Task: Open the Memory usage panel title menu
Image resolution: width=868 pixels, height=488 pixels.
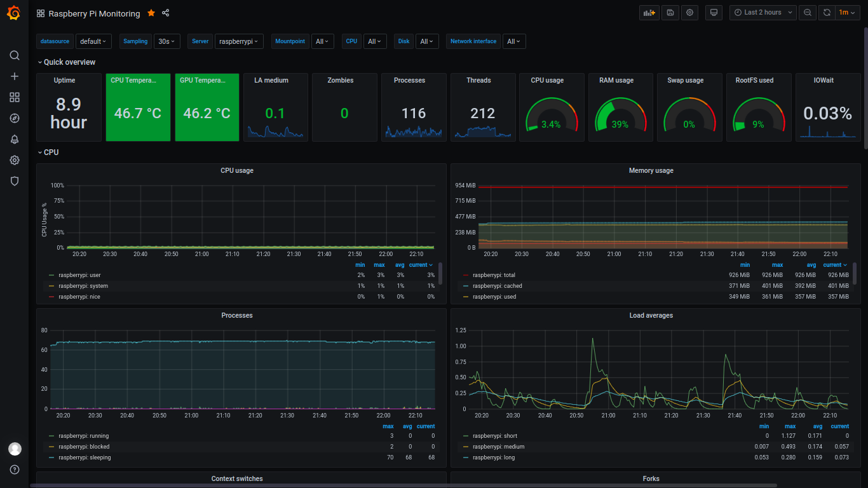Action: click(x=651, y=170)
